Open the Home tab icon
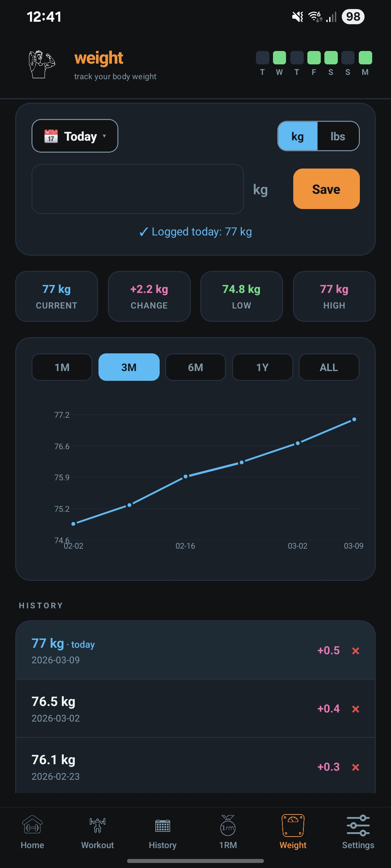This screenshot has height=868, width=391. 32,825
